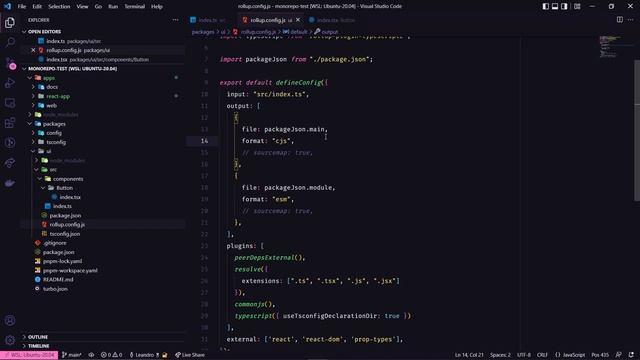Close rollup.config.js in Open Editors list

point(33,50)
